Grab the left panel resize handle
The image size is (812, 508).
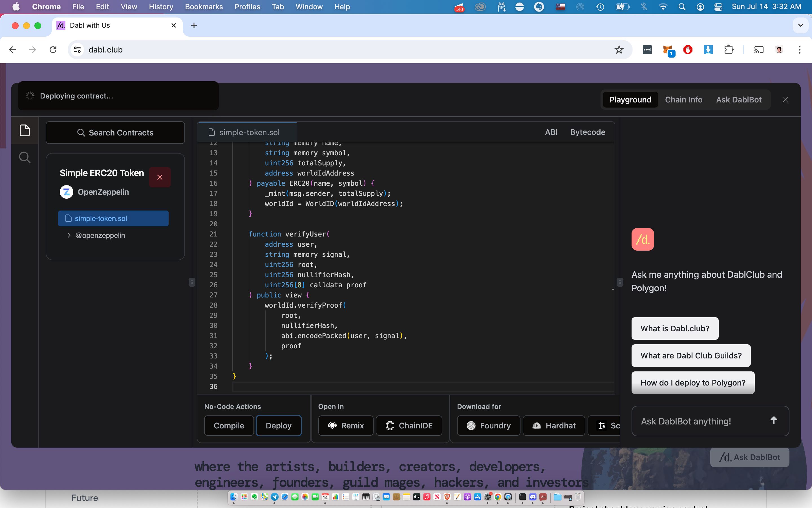tap(192, 282)
